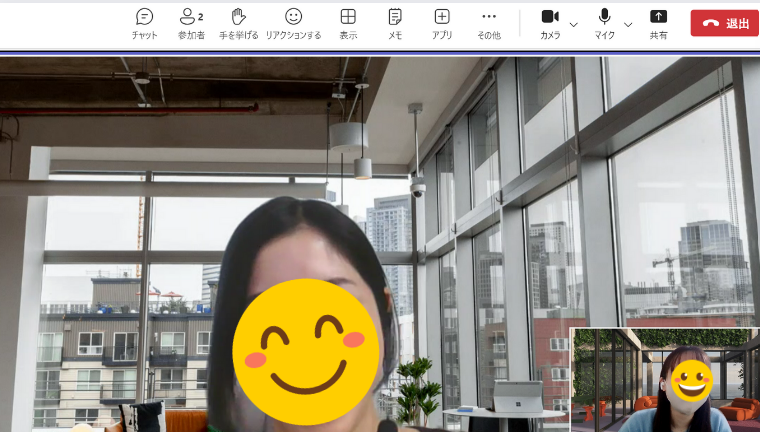Open その他 more options menu

click(x=489, y=24)
